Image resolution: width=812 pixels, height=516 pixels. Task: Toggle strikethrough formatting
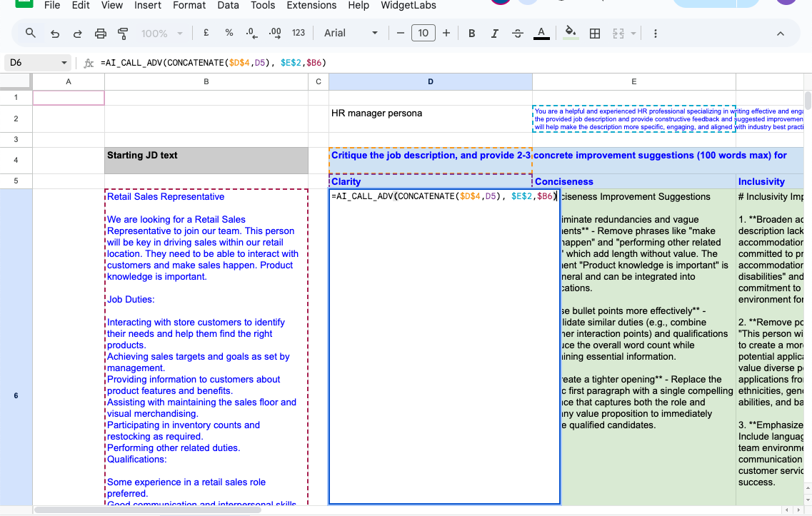pos(517,33)
